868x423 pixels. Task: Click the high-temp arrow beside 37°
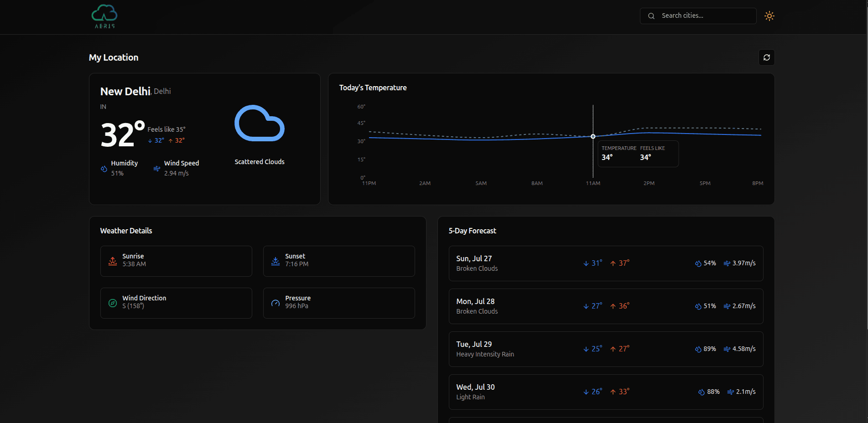pyautogui.click(x=613, y=263)
